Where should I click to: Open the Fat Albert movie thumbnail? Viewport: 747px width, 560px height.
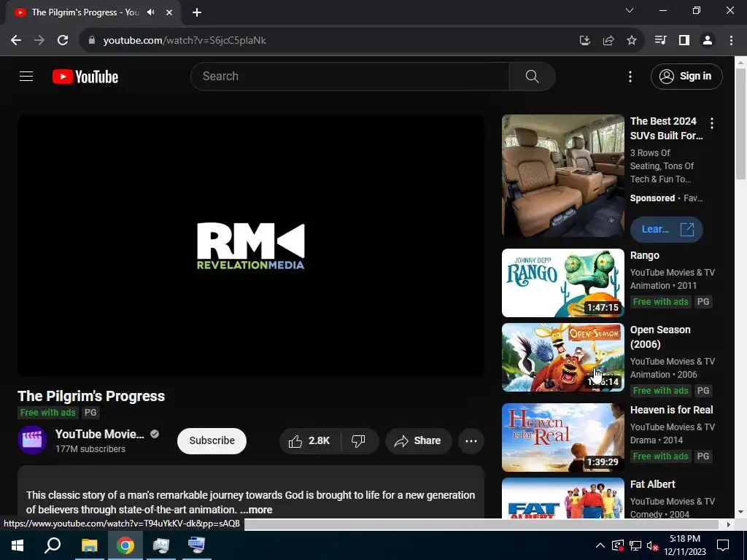point(563,498)
